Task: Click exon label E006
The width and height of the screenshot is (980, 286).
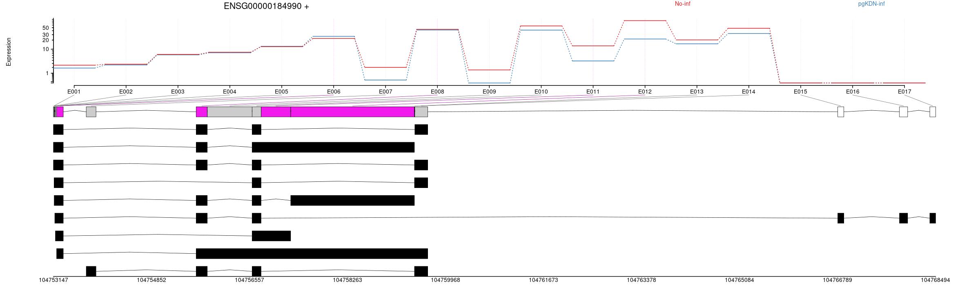Action: coord(334,92)
